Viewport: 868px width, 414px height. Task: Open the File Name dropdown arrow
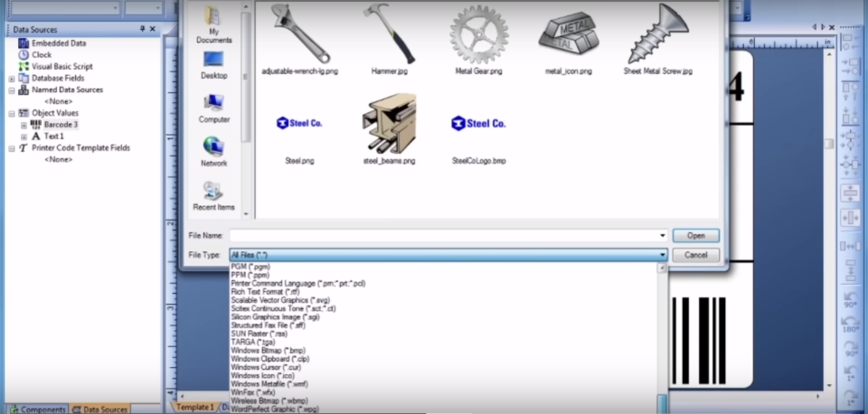click(x=663, y=236)
